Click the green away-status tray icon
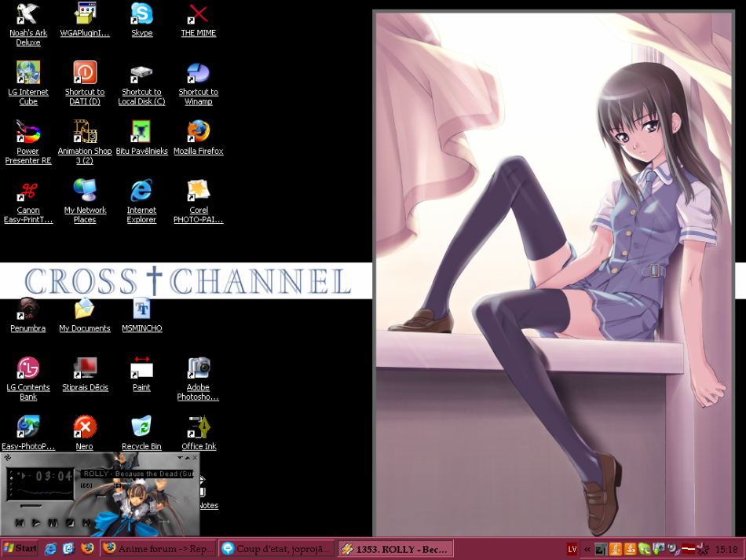Image resolution: width=746 pixels, height=560 pixels. click(644, 550)
